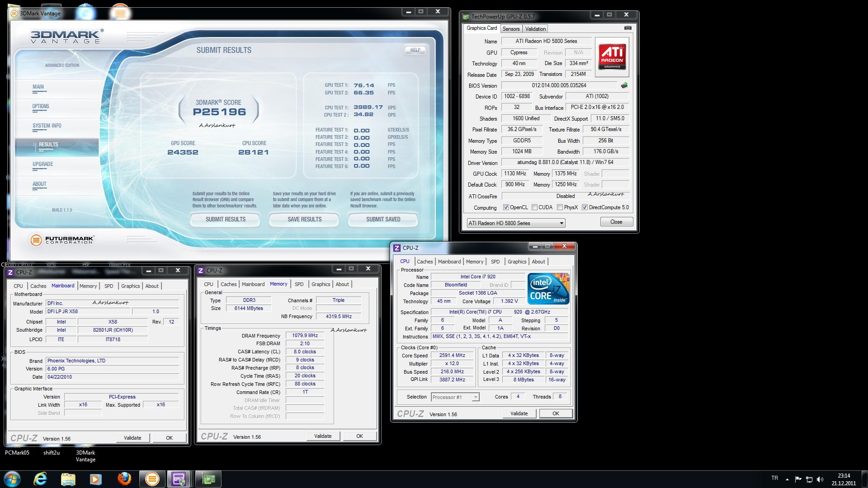Image resolution: width=868 pixels, height=488 pixels.
Task: Toggle the DirectCompute 5.0 checkbox
Action: pyautogui.click(x=585, y=207)
